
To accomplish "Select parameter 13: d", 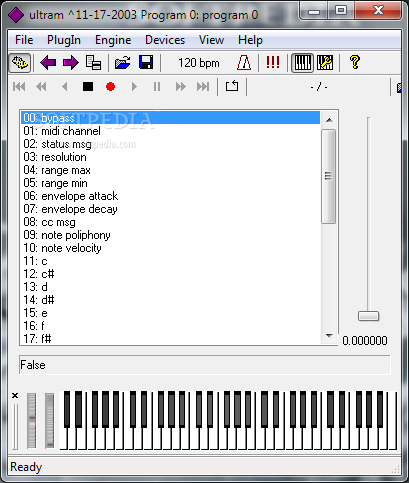I will click(x=170, y=287).
